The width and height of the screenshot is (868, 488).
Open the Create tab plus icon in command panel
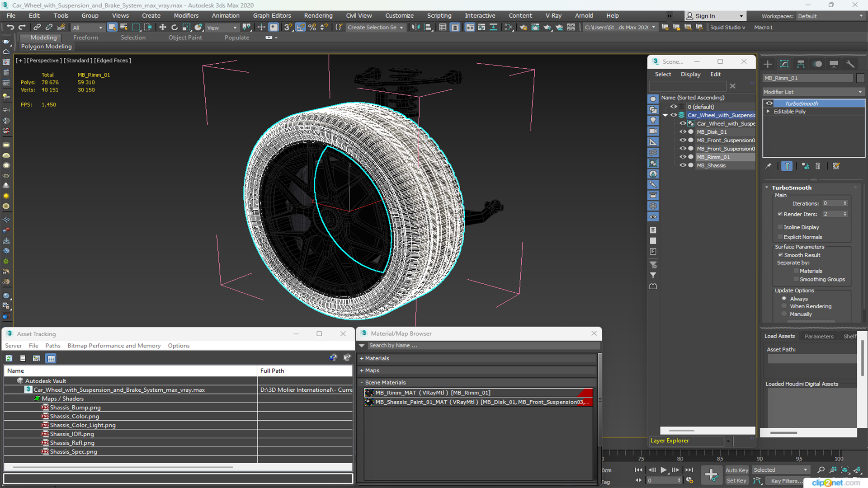pos(768,64)
